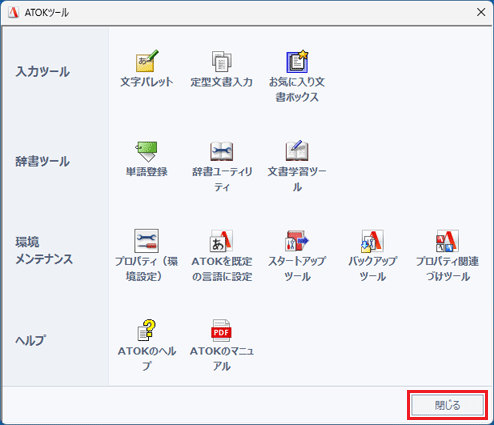Click the 環境メンテナンス category label
Viewport: 494px width, 425px height.
44,250
